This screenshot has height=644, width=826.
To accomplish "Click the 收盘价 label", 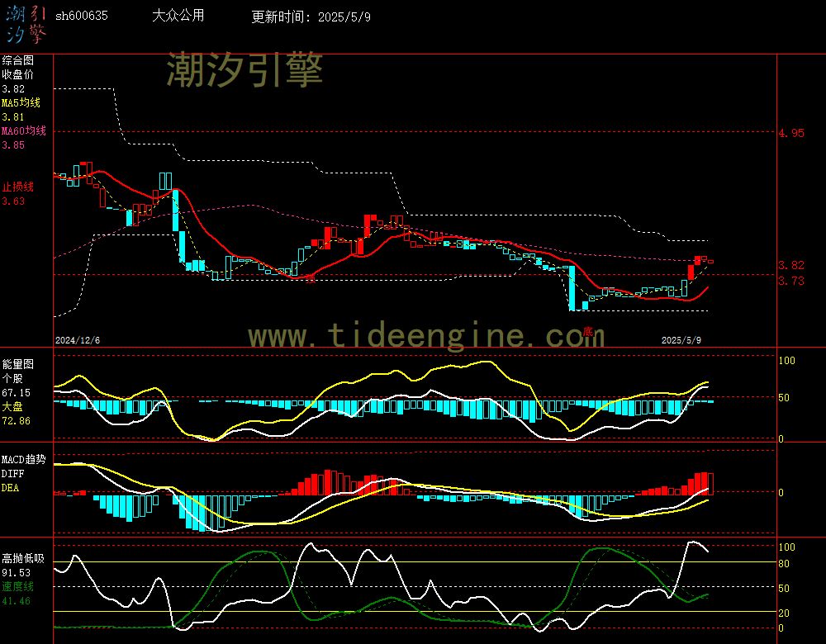I will point(18,75).
